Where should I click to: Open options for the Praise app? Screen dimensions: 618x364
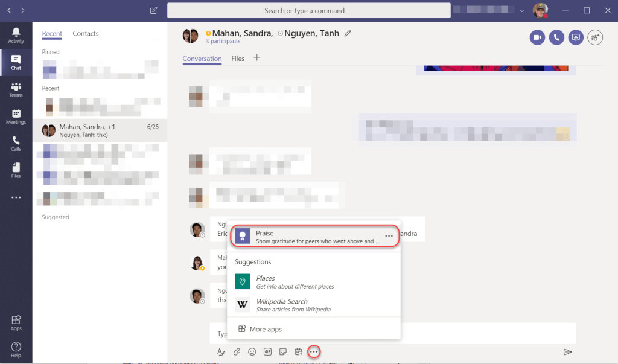pos(389,236)
